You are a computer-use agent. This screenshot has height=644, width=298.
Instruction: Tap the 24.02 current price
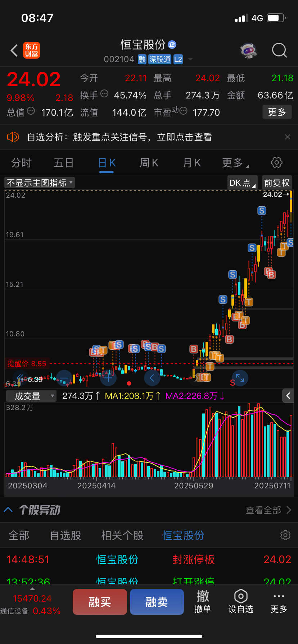(x=34, y=79)
